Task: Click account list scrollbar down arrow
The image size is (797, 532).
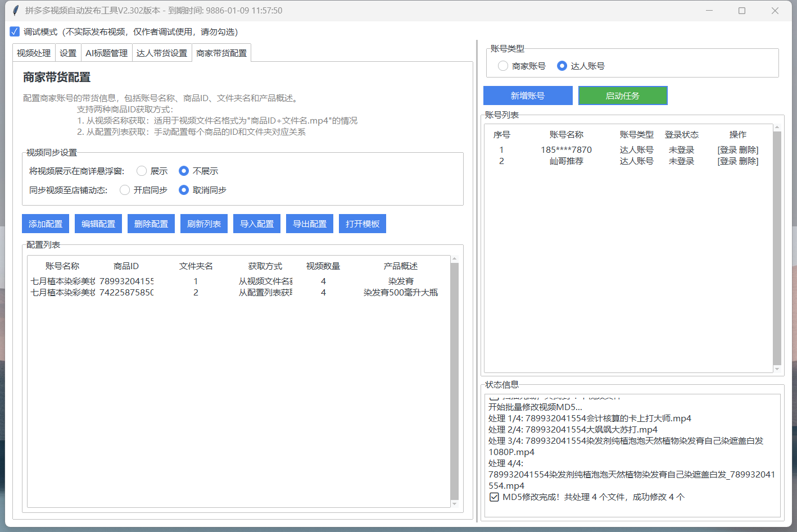Action: tap(777, 369)
